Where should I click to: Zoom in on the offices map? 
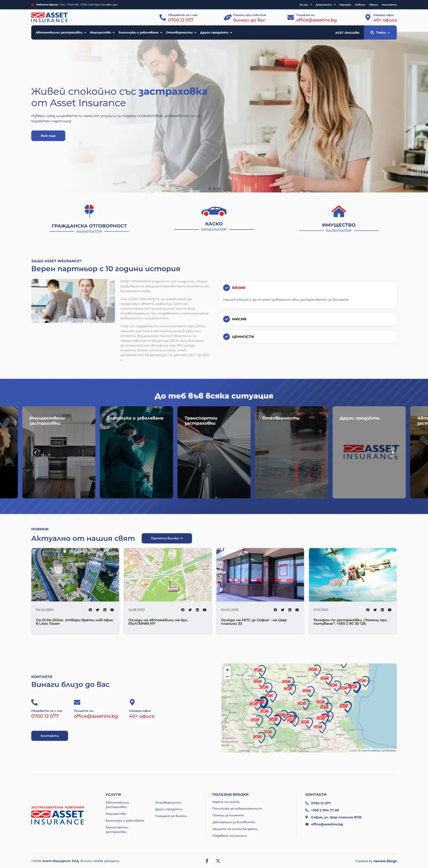227,670
